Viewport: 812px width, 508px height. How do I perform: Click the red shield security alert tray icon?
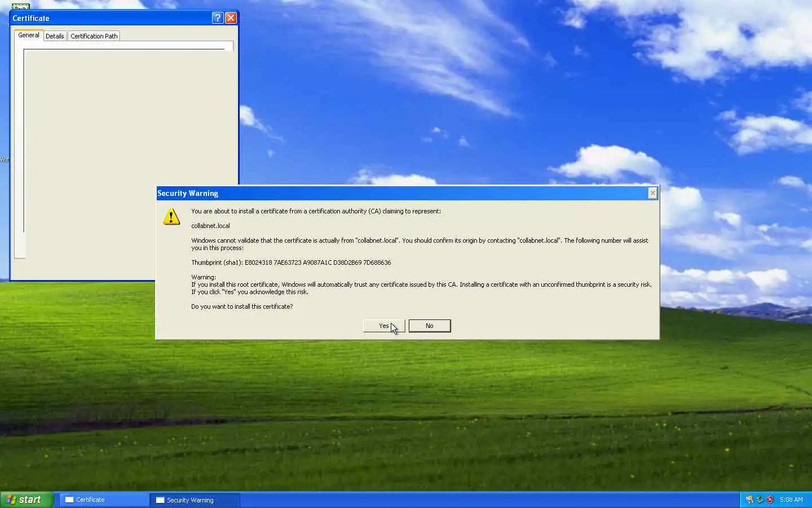pyautogui.click(x=770, y=500)
